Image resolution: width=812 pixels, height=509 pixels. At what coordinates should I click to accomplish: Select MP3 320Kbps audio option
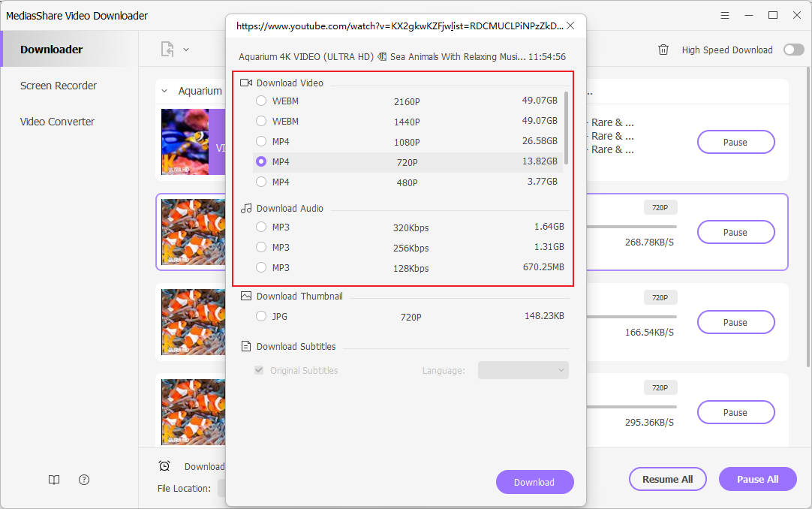(x=261, y=227)
